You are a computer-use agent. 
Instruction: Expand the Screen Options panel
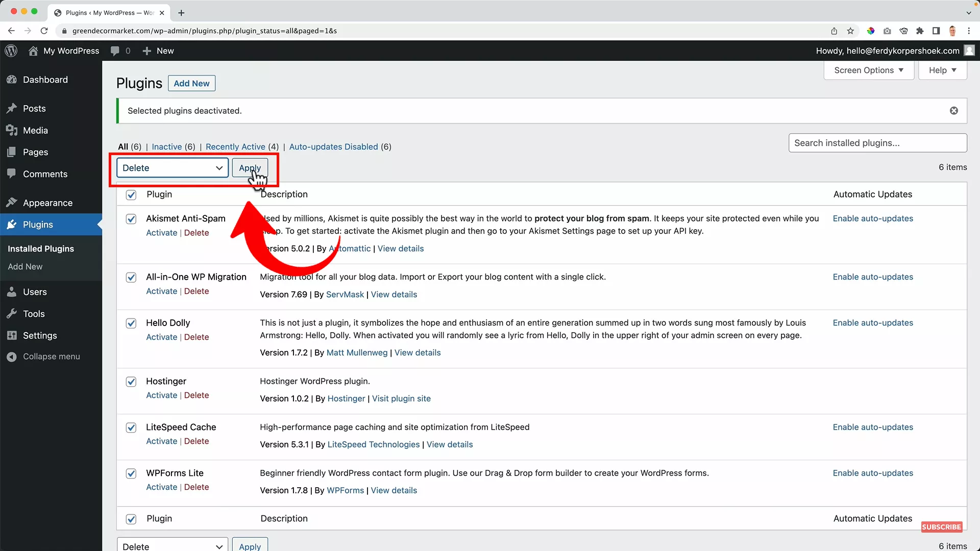coord(868,70)
